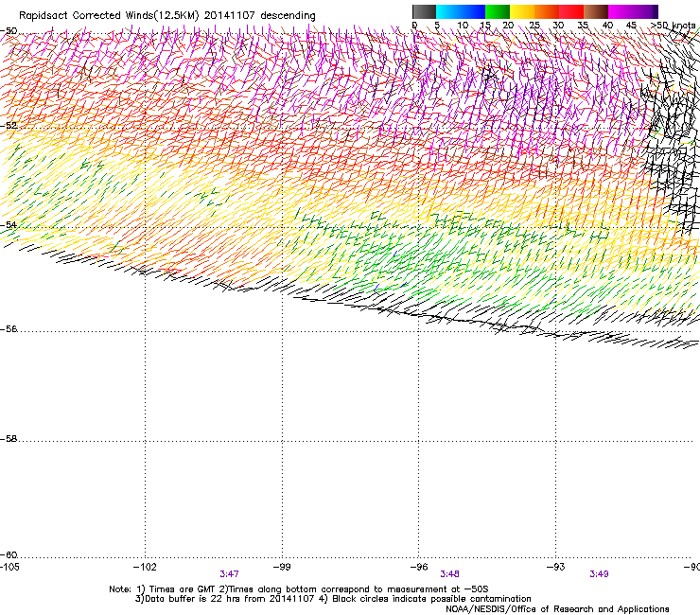This screenshot has height=615, width=700.
Task: Click the '-56' latitude label
Action: pos(9,329)
